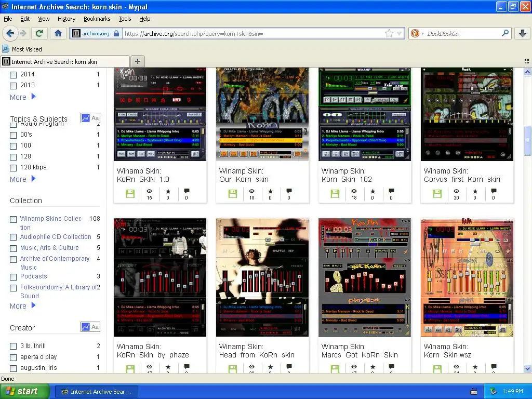Click the eye icon under Korn Skin 182
The width and height of the screenshot is (532, 399).
click(354, 191)
